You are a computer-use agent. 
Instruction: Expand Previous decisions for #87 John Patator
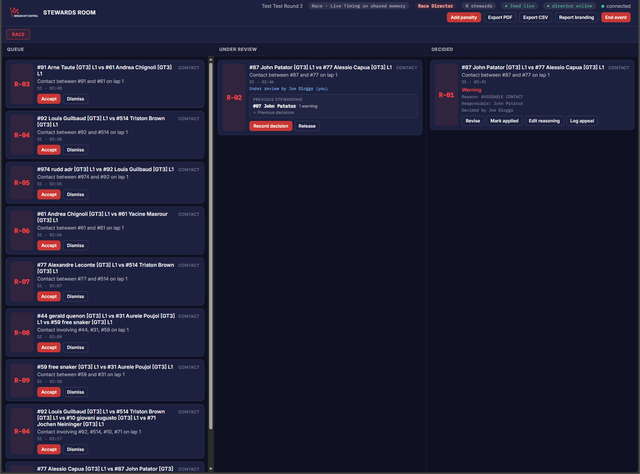(x=274, y=112)
